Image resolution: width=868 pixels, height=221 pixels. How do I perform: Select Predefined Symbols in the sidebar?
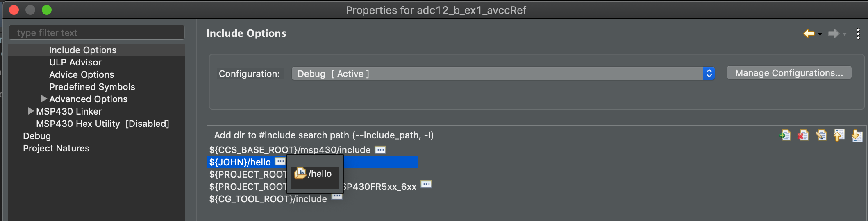(x=92, y=87)
